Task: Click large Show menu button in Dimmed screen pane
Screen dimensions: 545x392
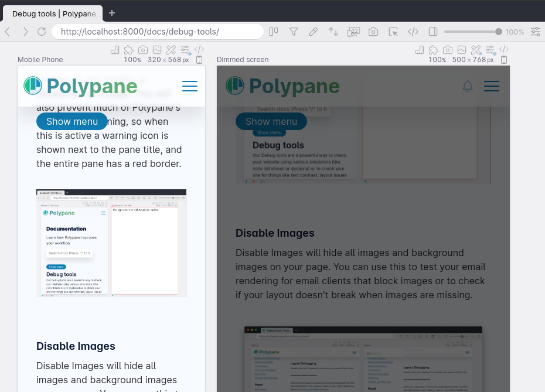Action: coord(271,121)
